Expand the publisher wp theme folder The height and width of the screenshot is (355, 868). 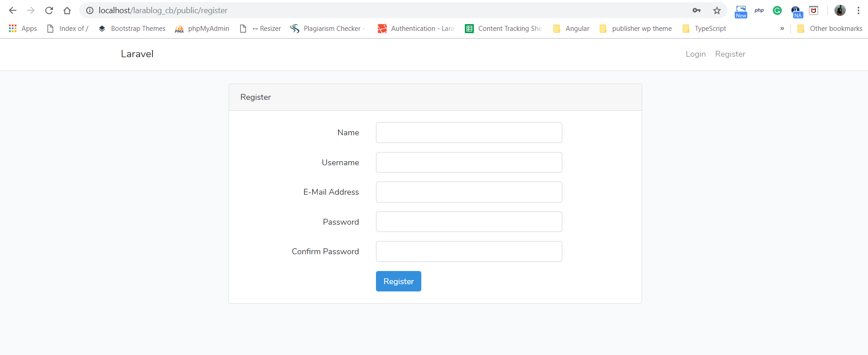click(635, 28)
